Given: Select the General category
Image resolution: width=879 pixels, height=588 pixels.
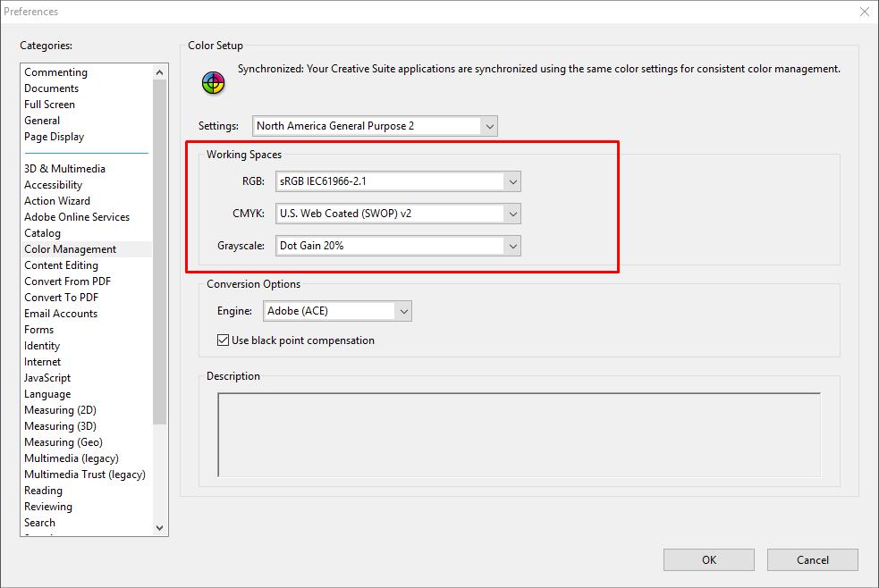Looking at the screenshot, I should coord(88,121).
